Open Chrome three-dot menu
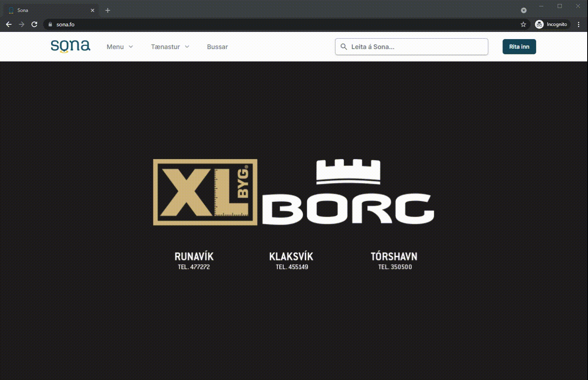 click(x=578, y=24)
